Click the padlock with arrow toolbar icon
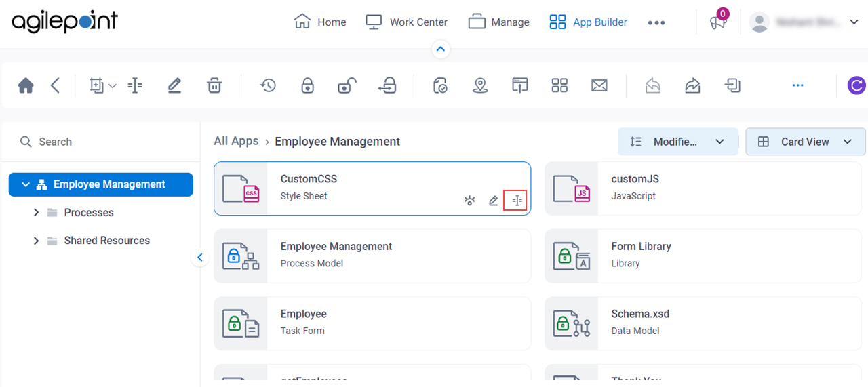Viewport: 868px width, 387px height. [x=387, y=85]
